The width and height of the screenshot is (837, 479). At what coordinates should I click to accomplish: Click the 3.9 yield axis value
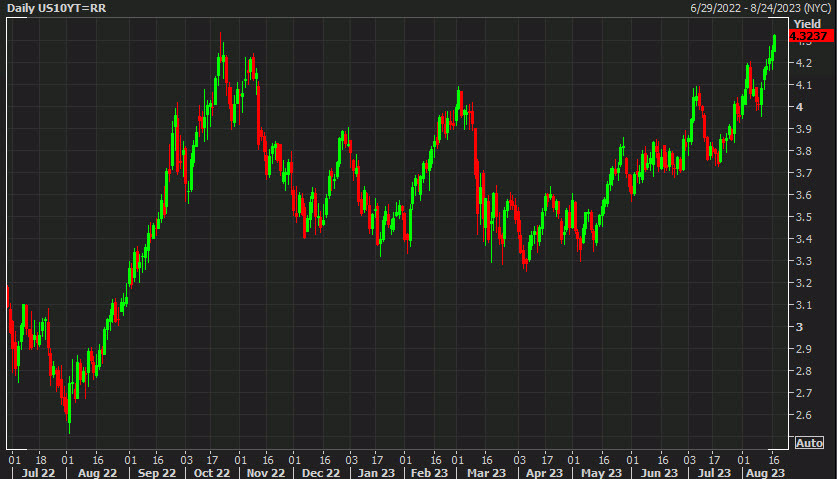point(803,129)
